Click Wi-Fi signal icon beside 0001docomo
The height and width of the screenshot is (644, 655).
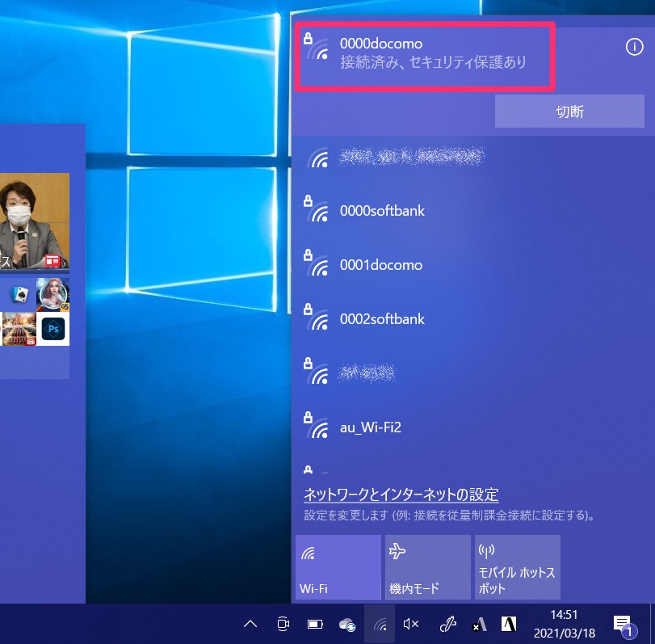click(x=318, y=267)
